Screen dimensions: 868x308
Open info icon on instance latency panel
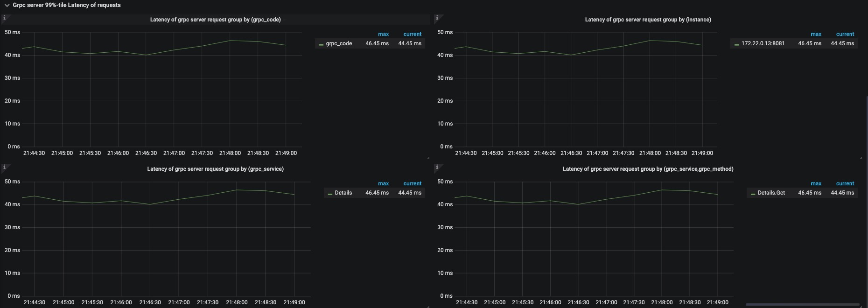437,18
